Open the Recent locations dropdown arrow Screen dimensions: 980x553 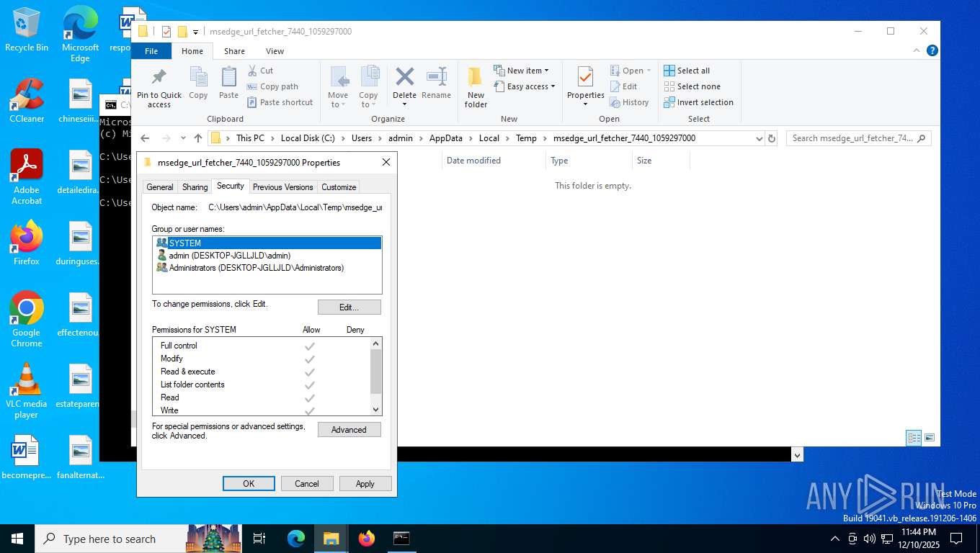point(183,138)
